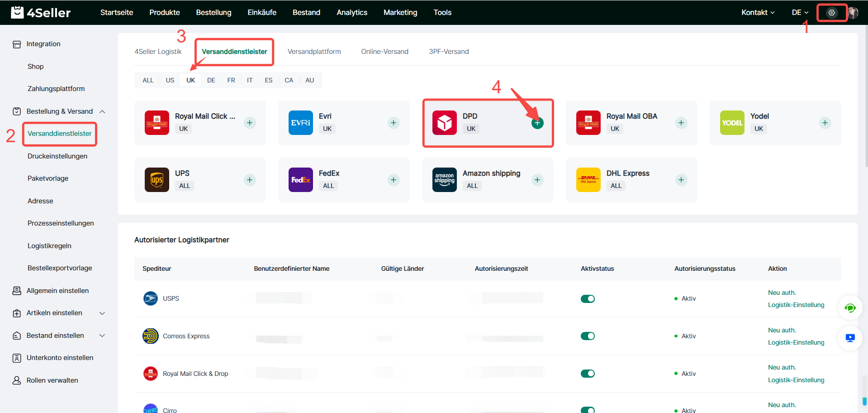Screen dimensions: 868x413
Task: Click Logistik-Einstellung link for USPS
Action: [x=796, y=305]
